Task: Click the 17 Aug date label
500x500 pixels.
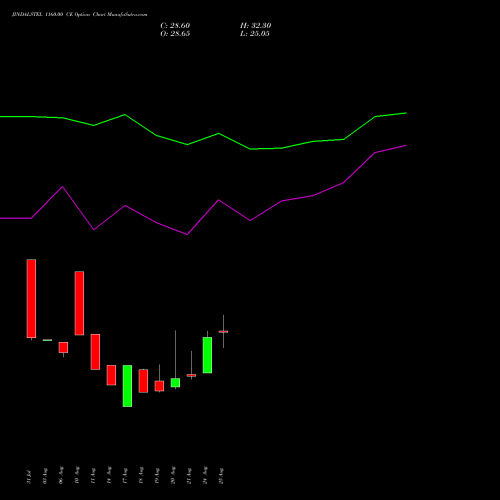Action: (125, 476)
